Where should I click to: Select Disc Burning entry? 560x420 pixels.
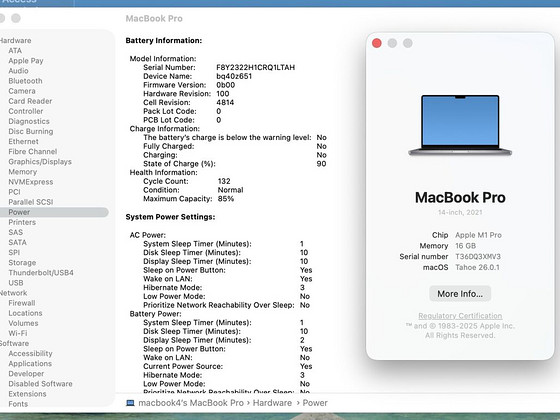tap(31, 131)
